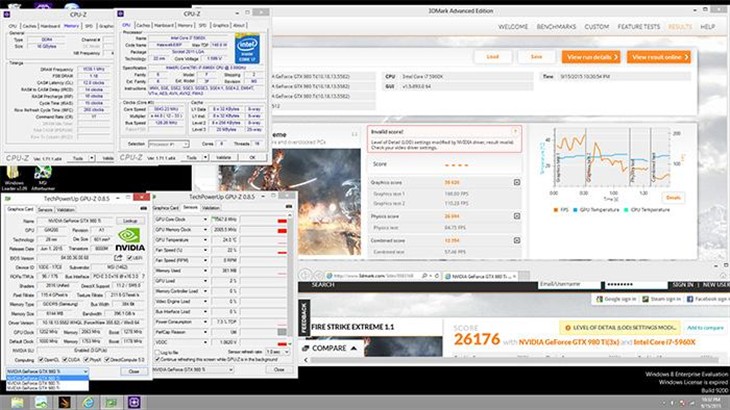Open the FEATURE TESTS menu in 3DMark

click(639, 27)
